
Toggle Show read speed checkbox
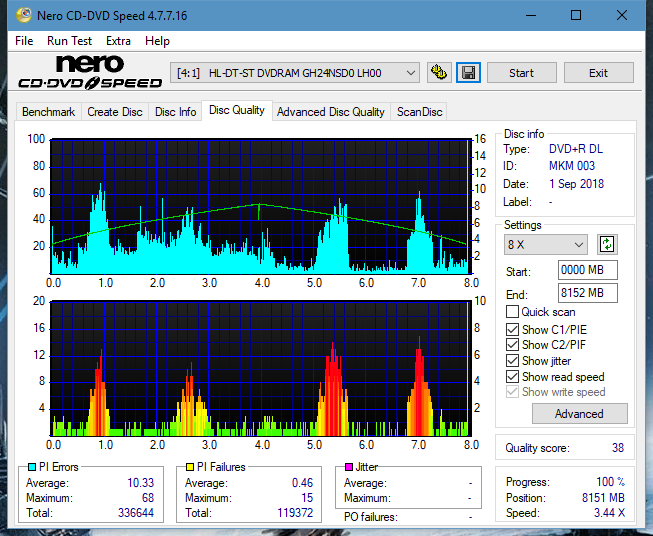coord(512,376)
